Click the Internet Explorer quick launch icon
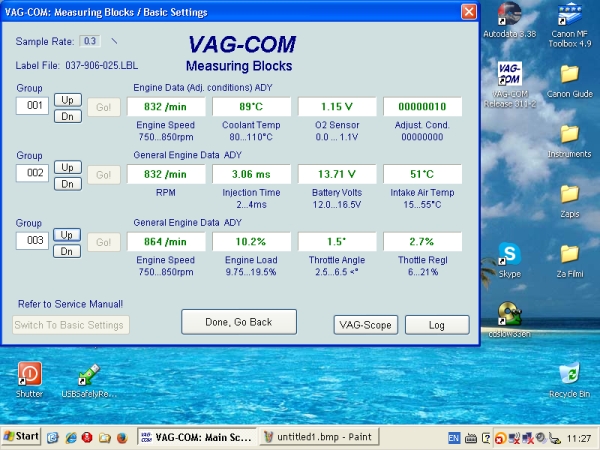The image size is (600, 450). click(x=71, y=437)
